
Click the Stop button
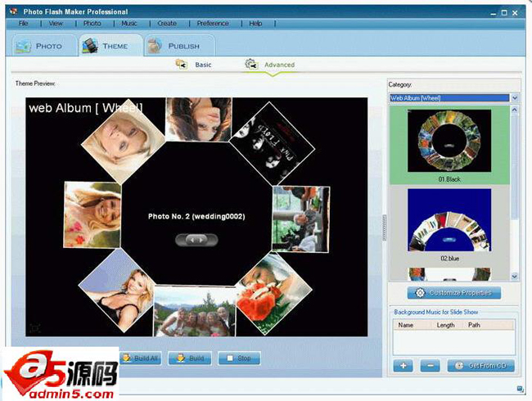tap(239, 358)
